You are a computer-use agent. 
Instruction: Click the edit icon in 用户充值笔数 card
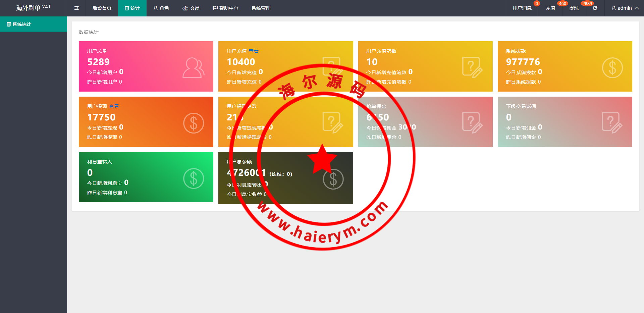click(x=472, y=67)
